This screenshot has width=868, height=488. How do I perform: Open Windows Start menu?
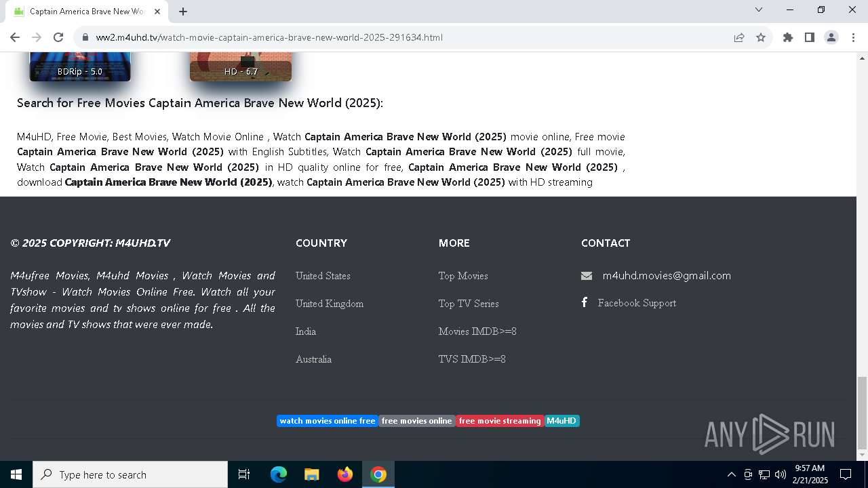coord(16,474)
